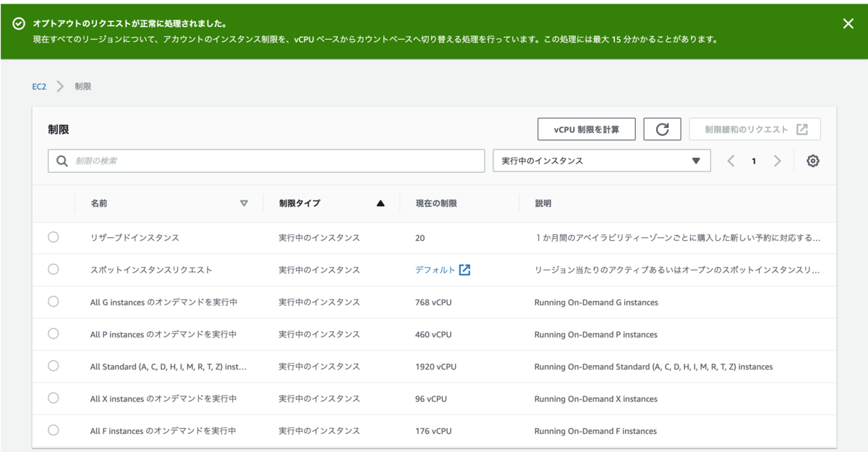The width and height of the screenshot is (868, 452).
Task: Select All F instances radio button
Action: [x=54, y=430]
